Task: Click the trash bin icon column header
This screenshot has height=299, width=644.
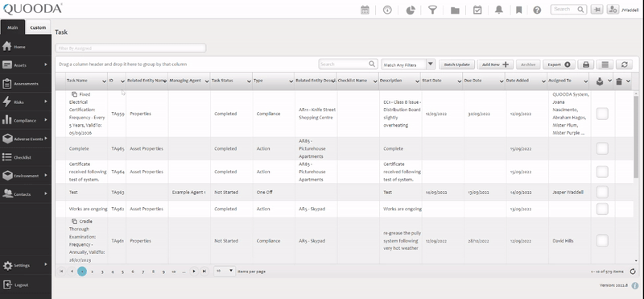Action: click(x=619, y=81)
